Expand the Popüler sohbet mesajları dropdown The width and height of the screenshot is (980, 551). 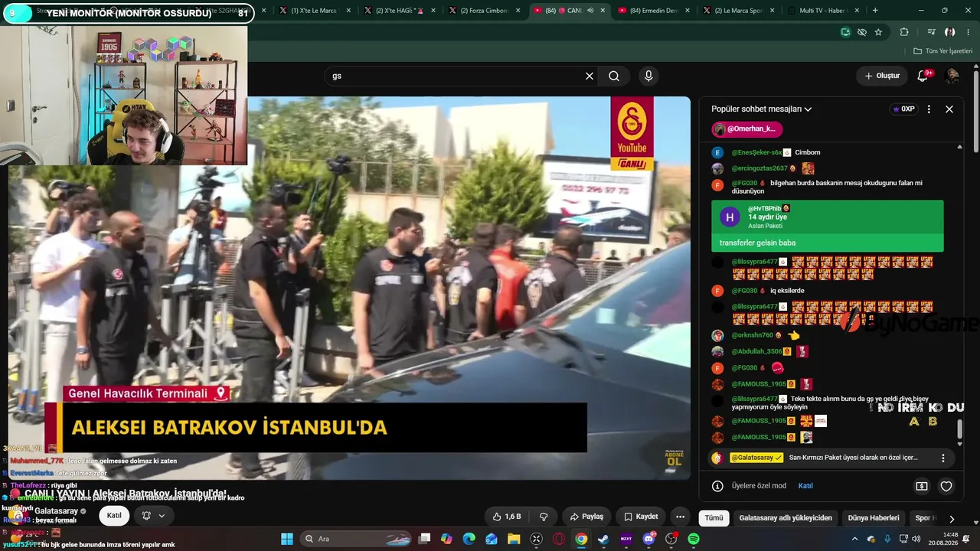click(x=761, y=109)
